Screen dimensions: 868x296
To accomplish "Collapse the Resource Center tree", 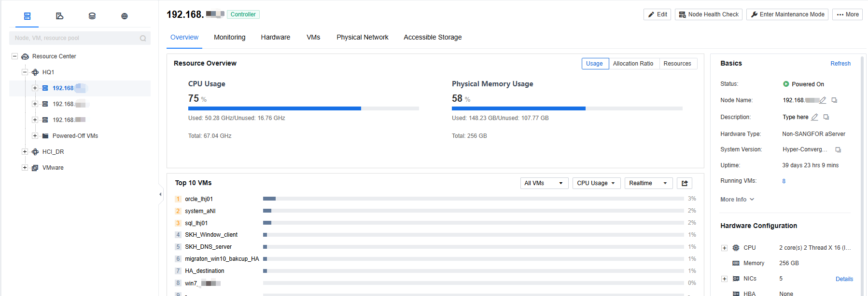I will 14,56.
